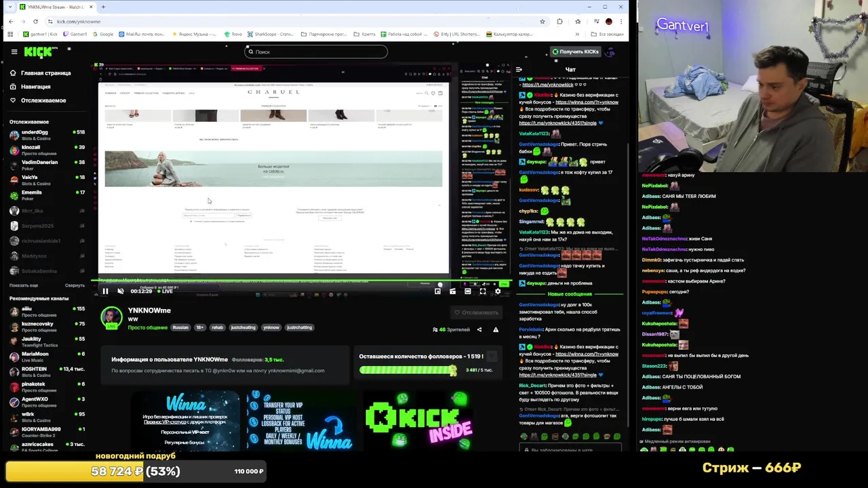Click the Winna casino banner image
This screenshot has width=868, height=488.
pyautogui.click(x=185, y=420)
